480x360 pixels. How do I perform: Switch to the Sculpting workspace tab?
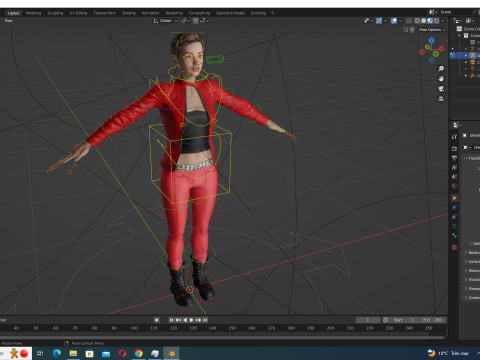[55, 13]
